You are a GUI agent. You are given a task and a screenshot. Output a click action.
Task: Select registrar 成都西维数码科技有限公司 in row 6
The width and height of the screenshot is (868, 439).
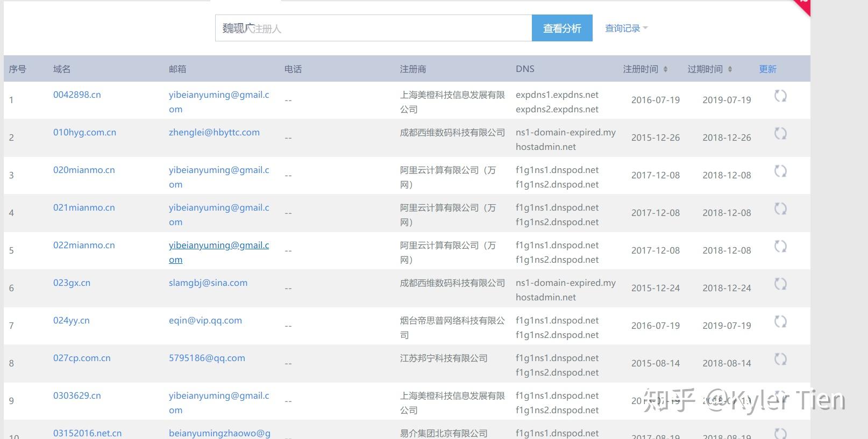452,283
